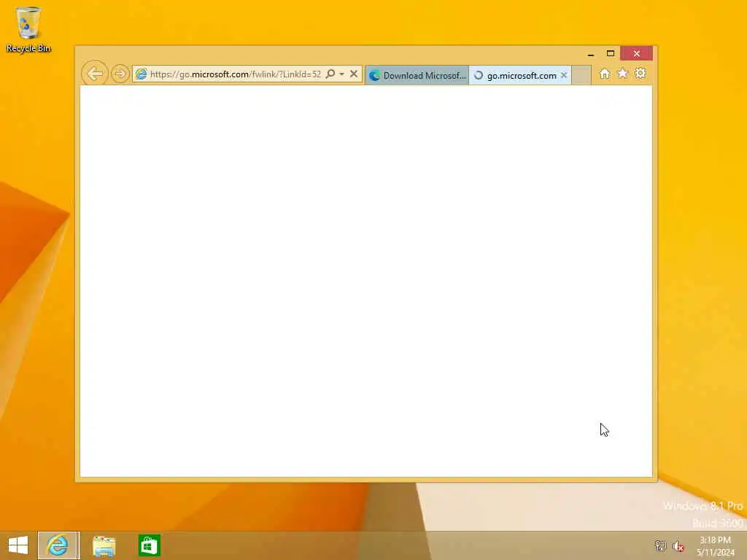Go back using the Back arrow button
This screenshot has height=560, width=747.
coord(94,74)
